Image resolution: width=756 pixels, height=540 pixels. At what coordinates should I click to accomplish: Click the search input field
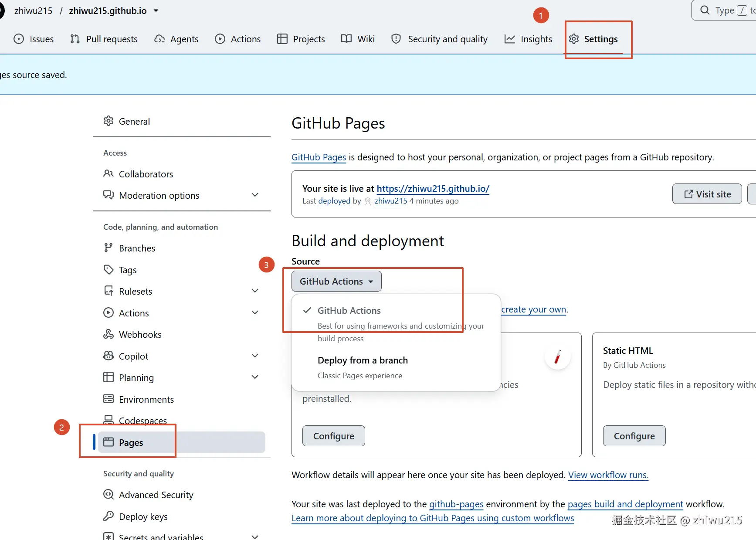click(x=724, y=10)
